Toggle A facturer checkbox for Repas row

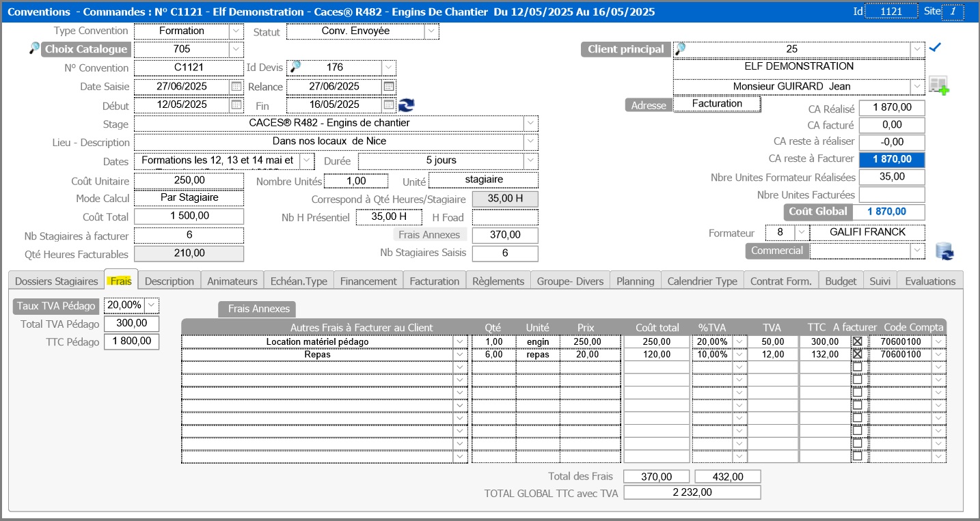point(857,354)
